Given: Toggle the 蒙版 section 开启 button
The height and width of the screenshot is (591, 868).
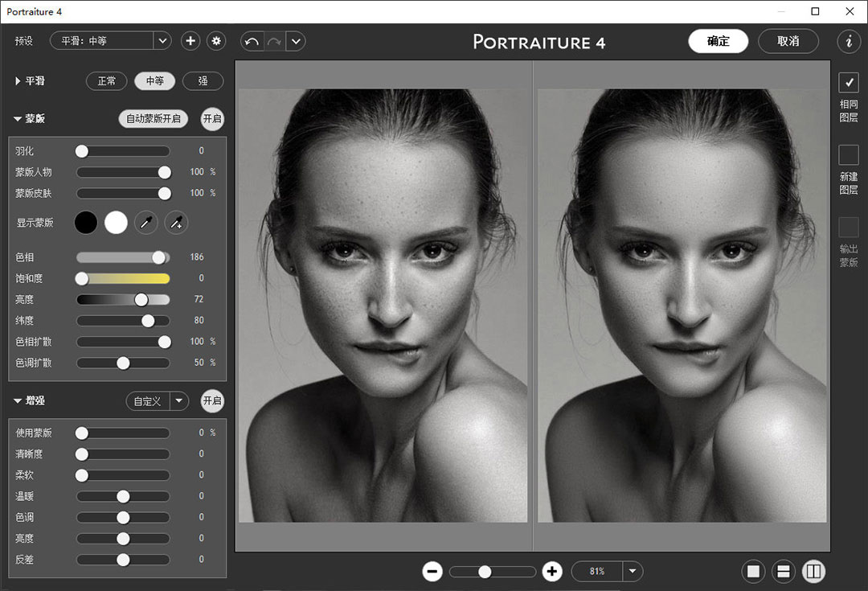Looking at the screenshot, I should tap(212, 118).
